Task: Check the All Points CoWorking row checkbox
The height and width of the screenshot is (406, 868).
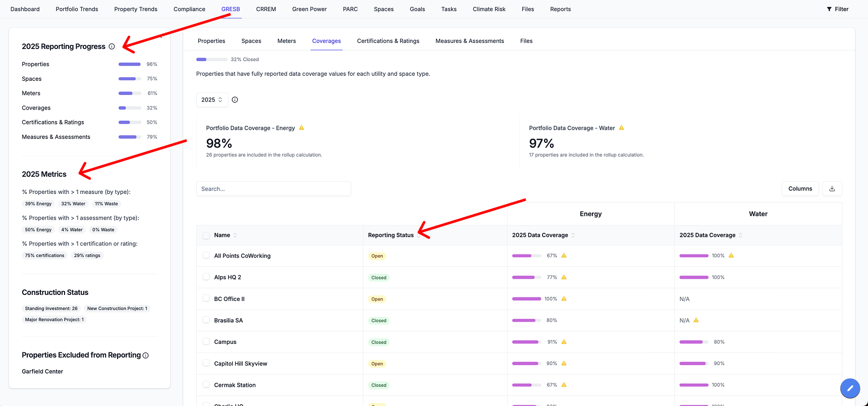Action: point(206,256)
